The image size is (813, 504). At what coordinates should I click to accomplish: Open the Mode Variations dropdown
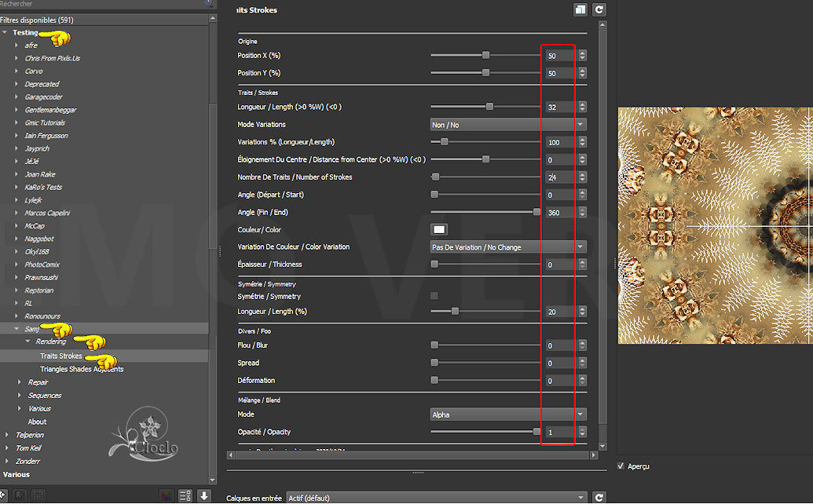507,125
